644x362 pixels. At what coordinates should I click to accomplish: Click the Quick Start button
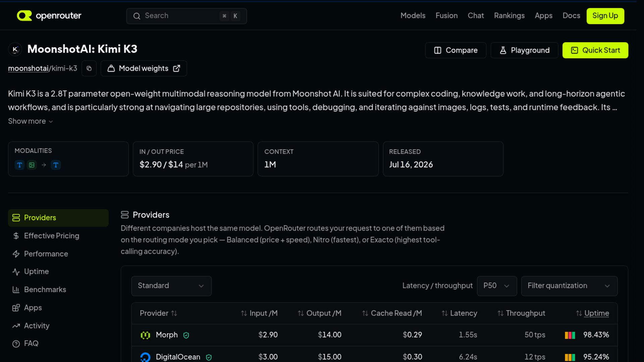(595, 50)
